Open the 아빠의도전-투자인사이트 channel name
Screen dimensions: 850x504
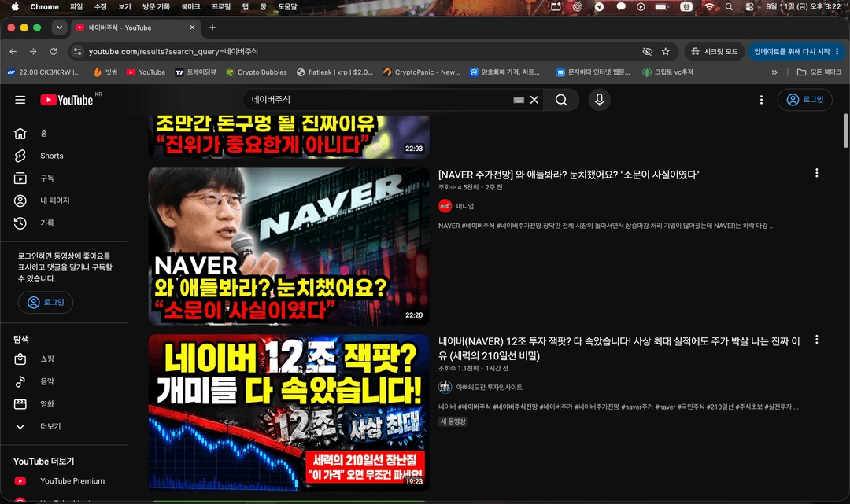point(489,387)
